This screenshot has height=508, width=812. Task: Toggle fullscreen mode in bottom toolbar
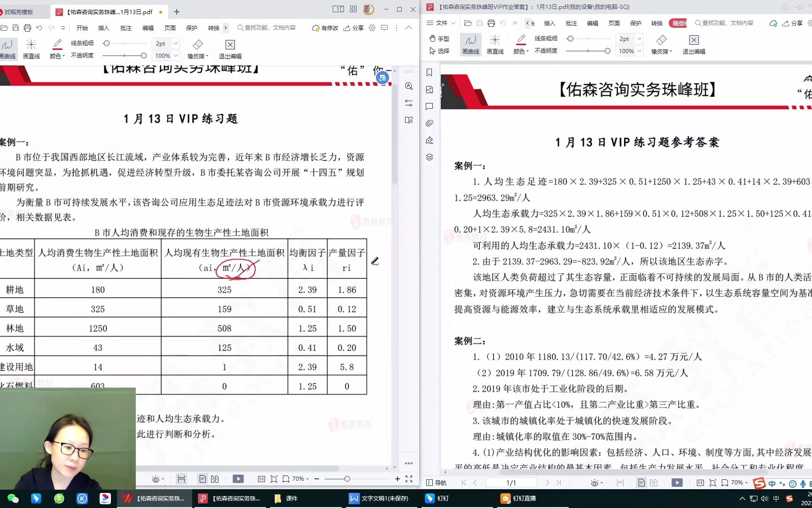click(x=409, y=478)
